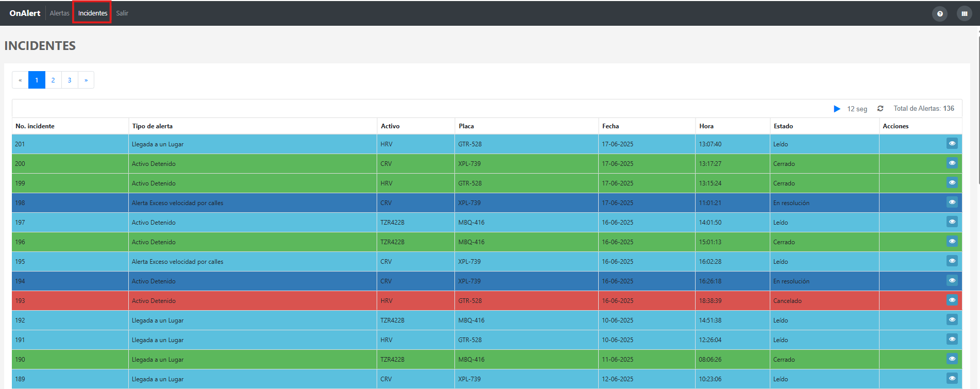Click date 11-06-2025 in incident 190 row
Screen dimensions: 980x389
(618, 360)
